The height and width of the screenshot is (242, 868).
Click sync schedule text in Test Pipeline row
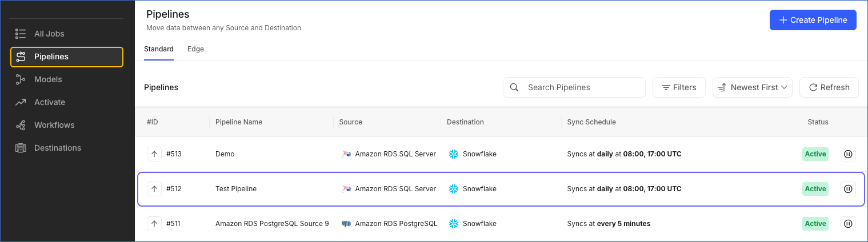pyautogui.click(x=624, y=189)
